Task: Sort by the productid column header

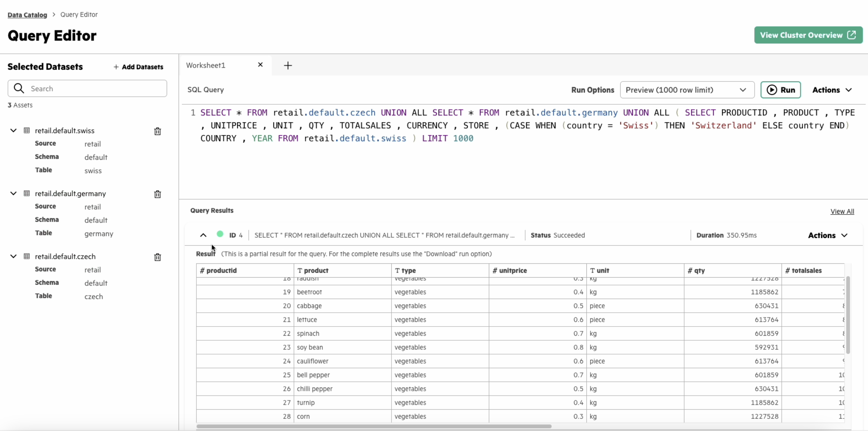Action: 245,270
